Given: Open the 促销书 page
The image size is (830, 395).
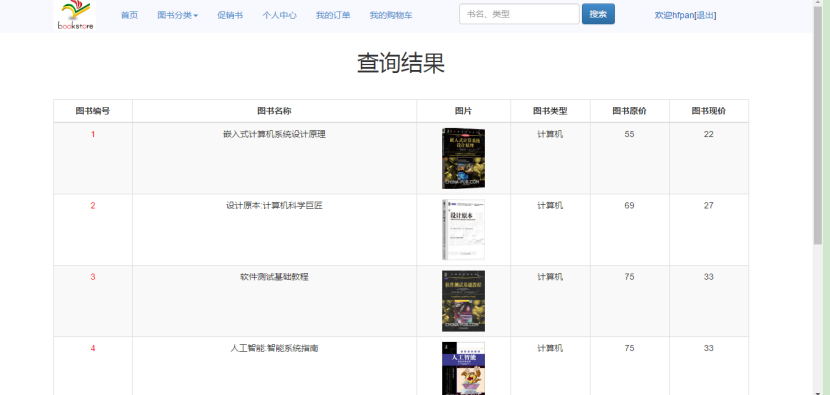Looking at the screenshot, I should coord(230,15).
